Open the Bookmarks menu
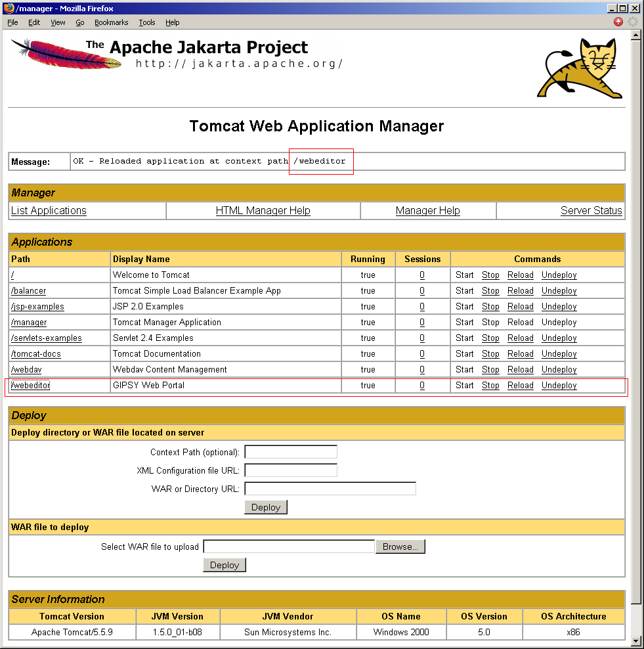 click(x=111, y=22)
